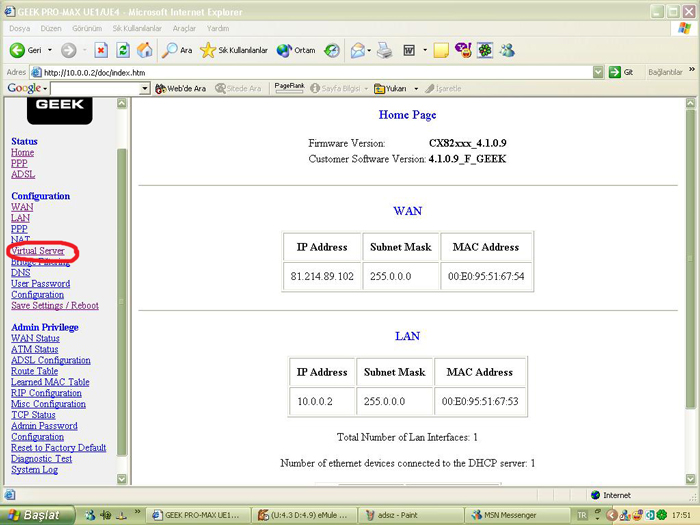This screenshot has width=700, height=525.
Task: Click the yellow note Discuss icon
Action: 441,50
